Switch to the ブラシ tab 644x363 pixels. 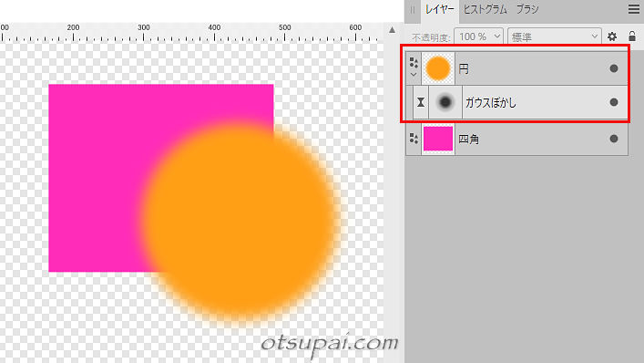(526, 9)
